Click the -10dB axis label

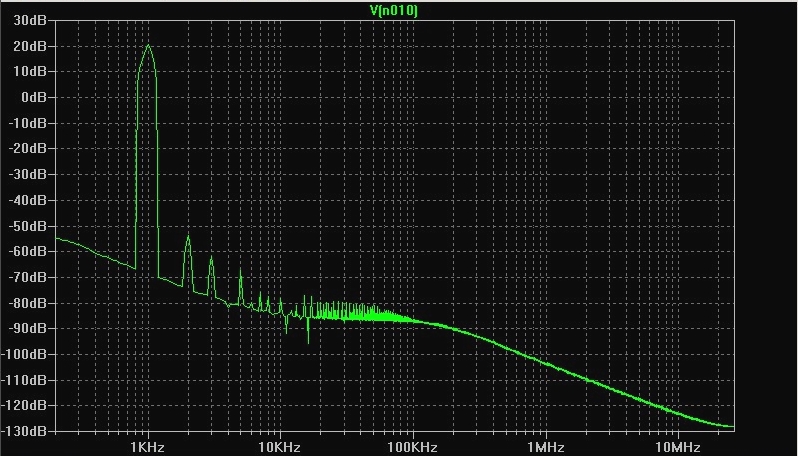point(28,123)
